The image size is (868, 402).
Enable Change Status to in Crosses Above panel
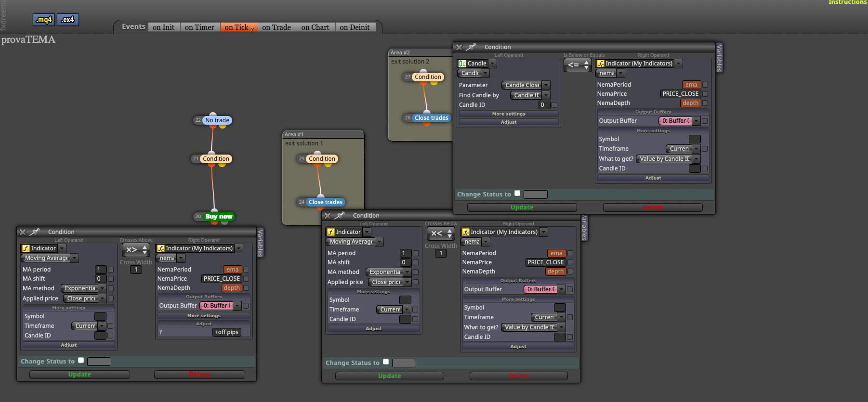pyautogui.click(x=81, y=360)
